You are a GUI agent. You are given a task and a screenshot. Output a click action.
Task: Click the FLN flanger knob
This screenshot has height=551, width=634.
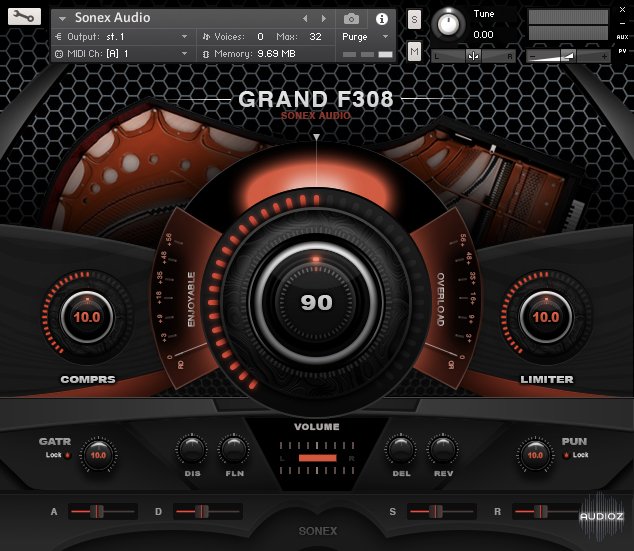click(x=234, y=450)
